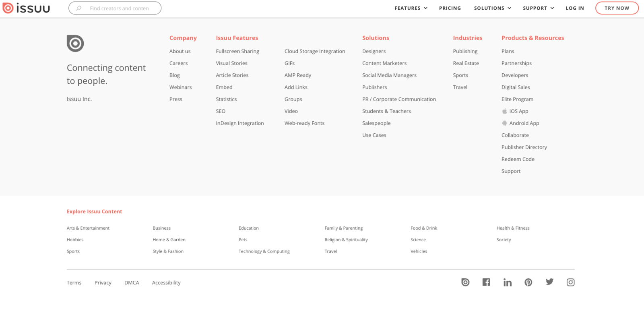Open the Add Links feature
This screenshot has width=644, height=311.
tap(296, 87)
